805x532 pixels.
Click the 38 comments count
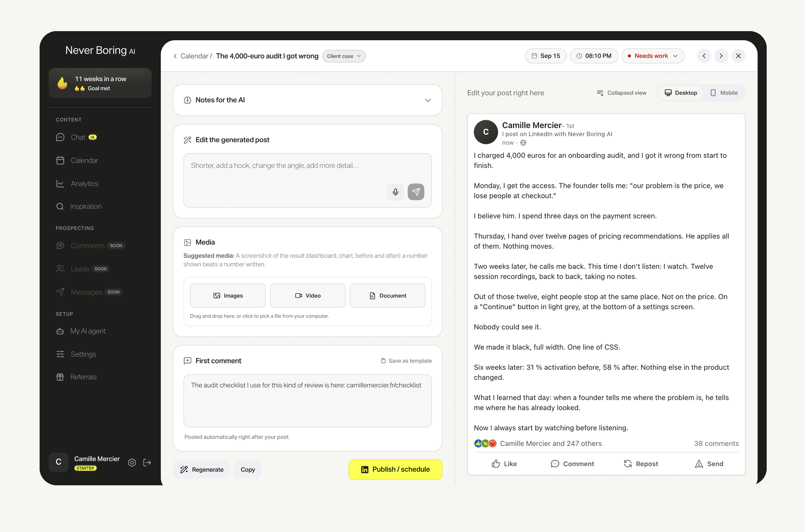click(x=716, y=443)
